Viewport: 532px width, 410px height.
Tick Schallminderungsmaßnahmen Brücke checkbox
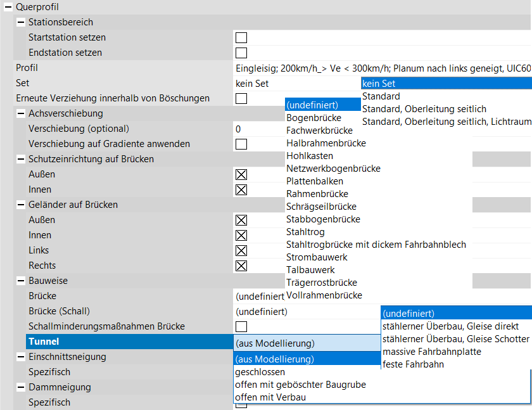pos(241,326)
